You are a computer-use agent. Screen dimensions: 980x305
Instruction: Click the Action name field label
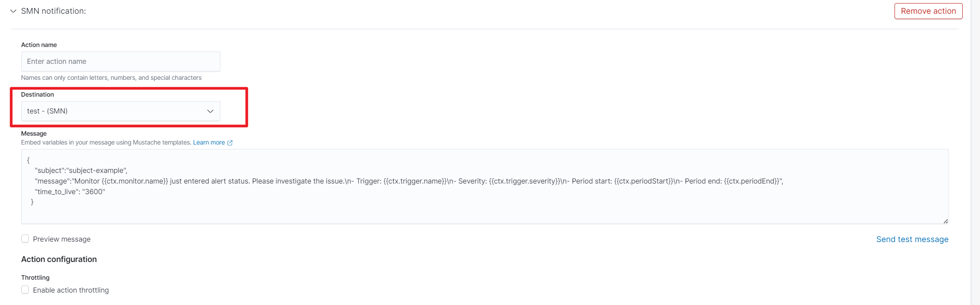coord(39,45)
